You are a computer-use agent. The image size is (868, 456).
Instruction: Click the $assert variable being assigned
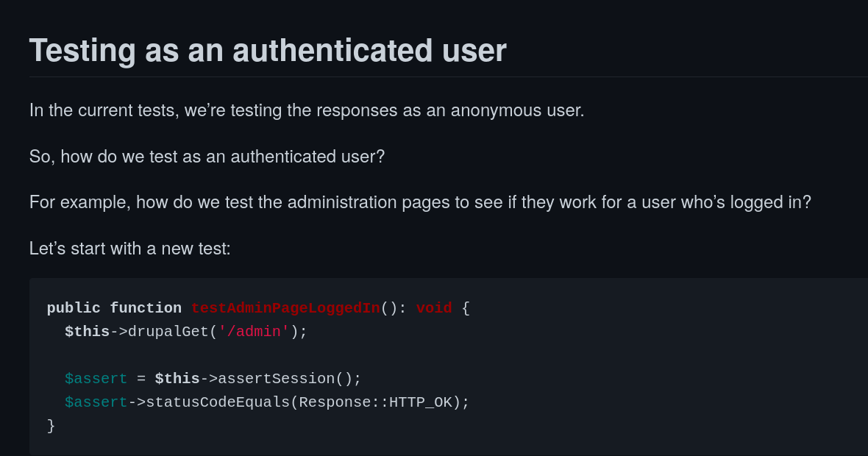pyautogui.click(x=96, y=379)
